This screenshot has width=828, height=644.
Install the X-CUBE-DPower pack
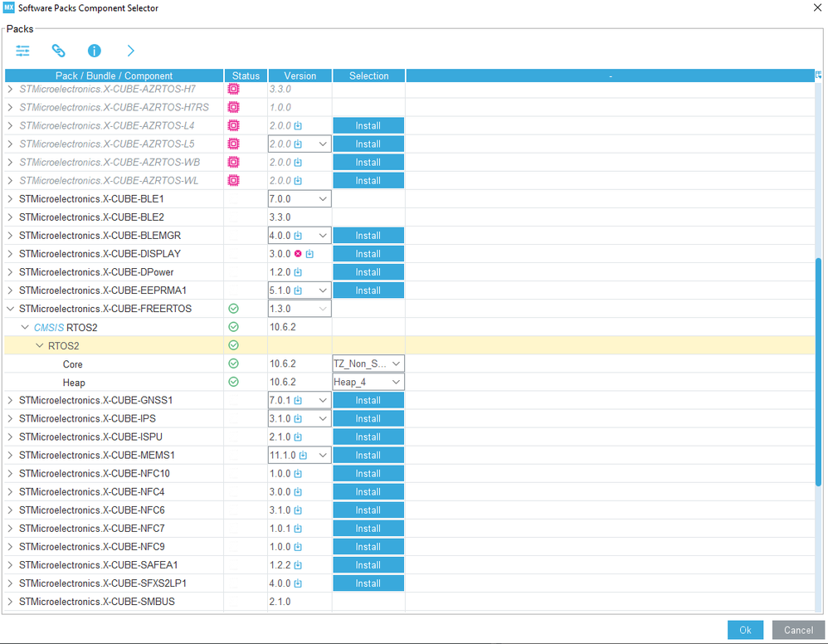[x=368, y=272]
